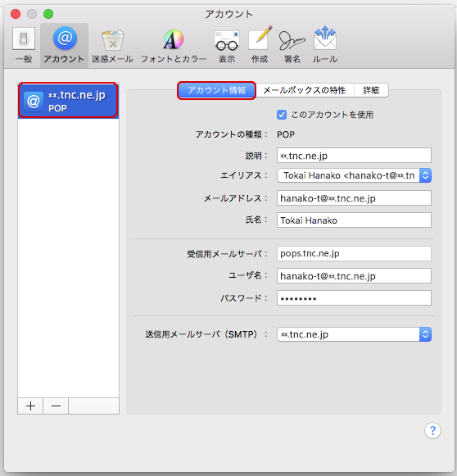
Task: Remove account with the minus button
Action: [56, 406]
